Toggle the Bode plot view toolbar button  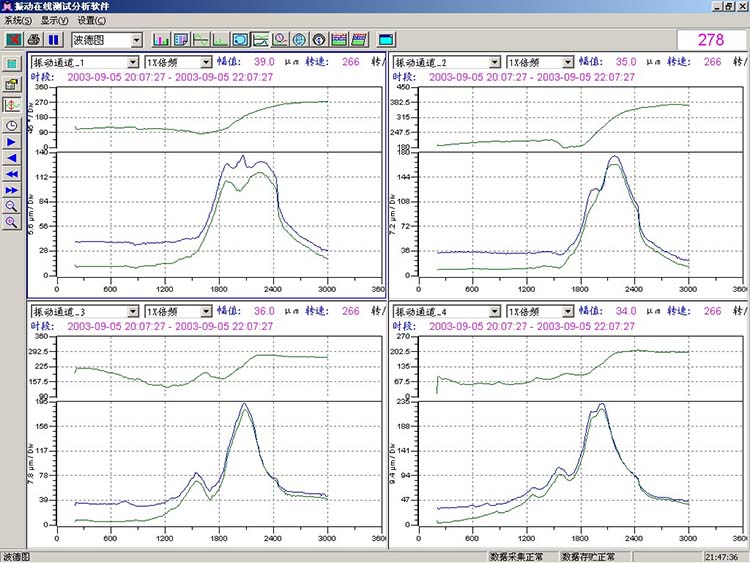260,40
